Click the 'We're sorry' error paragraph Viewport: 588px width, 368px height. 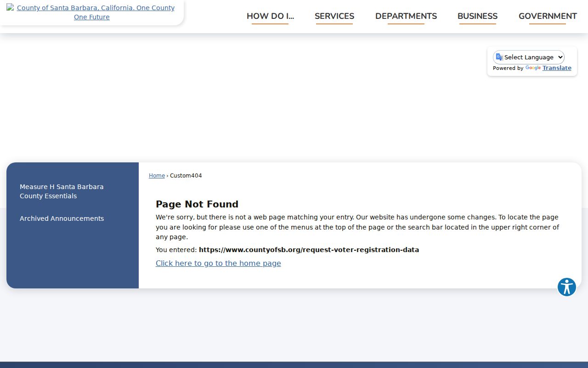click(x=357, y=227)
